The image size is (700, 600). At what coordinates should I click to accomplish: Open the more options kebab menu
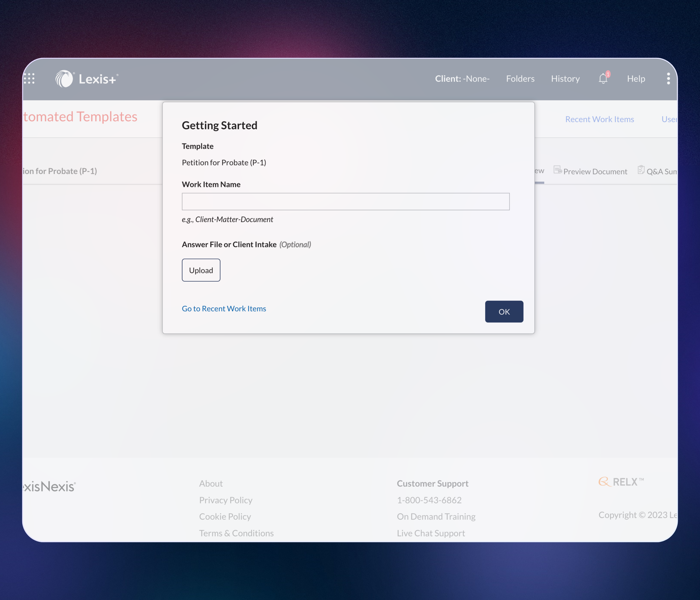668,79
